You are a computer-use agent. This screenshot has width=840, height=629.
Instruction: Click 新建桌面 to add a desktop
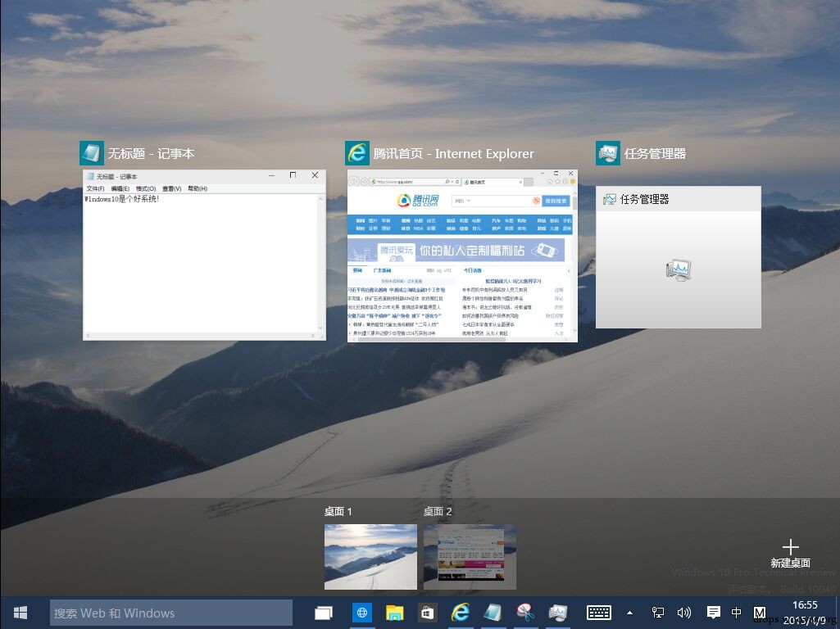pos(790,554)
